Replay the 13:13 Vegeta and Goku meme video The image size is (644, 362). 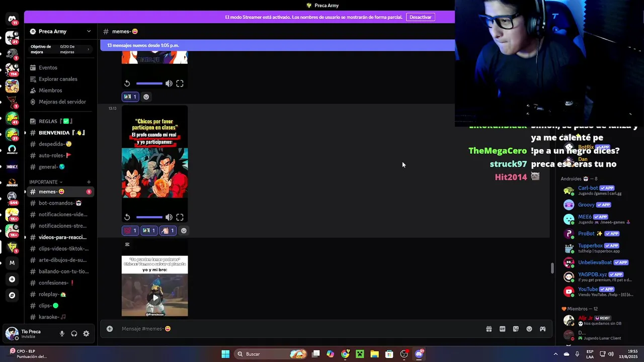coord(127,217)
